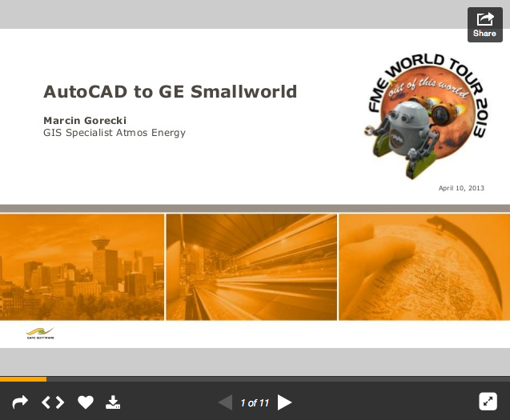
Task: Click the globe with hand image
Action: tap(424, 267)
